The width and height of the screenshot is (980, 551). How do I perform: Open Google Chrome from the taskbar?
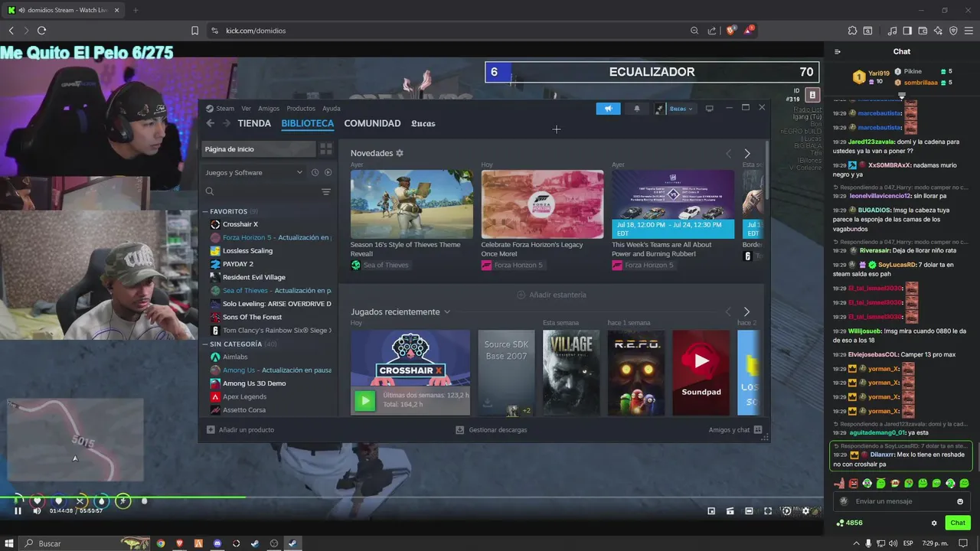pos(161,543)
